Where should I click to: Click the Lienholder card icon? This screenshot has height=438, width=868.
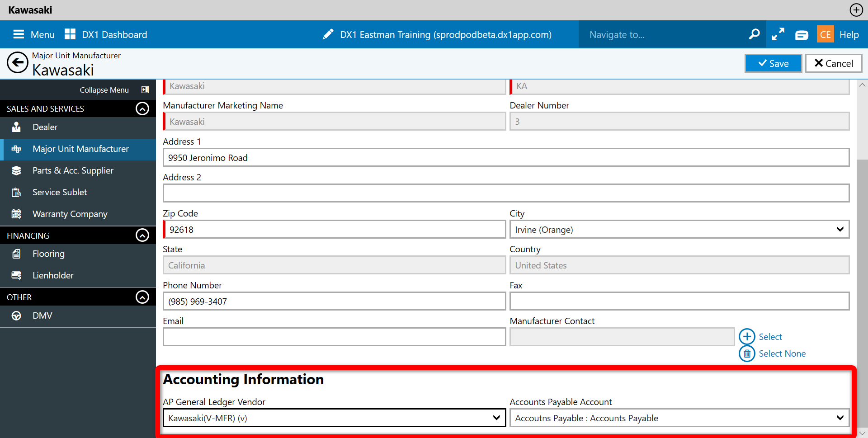pyautogui.click(x=16, y=276)
